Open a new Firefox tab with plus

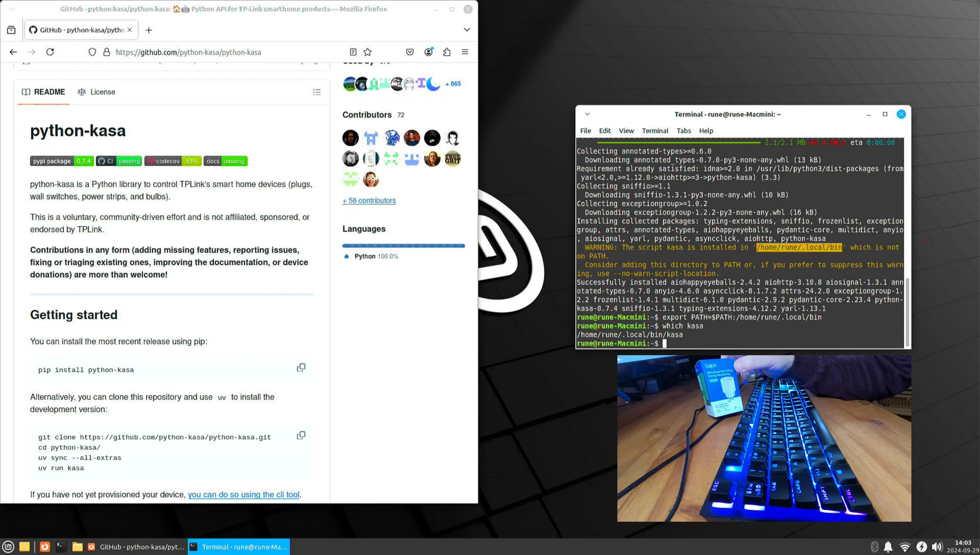149,30
